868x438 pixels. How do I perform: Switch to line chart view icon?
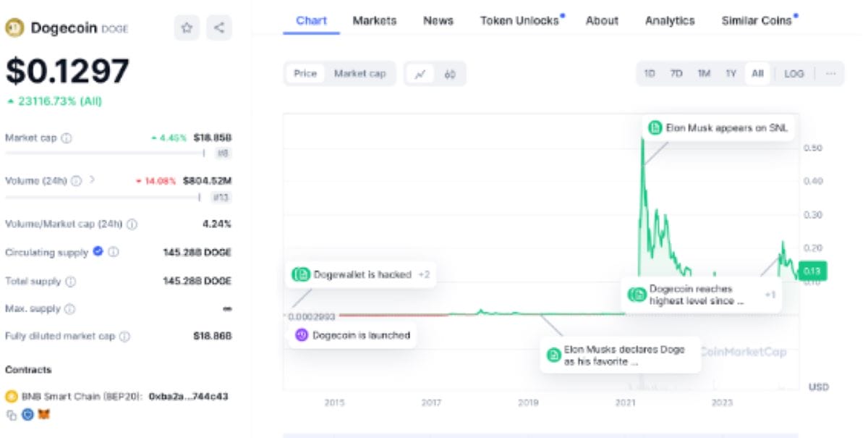[x=420, y=74]
